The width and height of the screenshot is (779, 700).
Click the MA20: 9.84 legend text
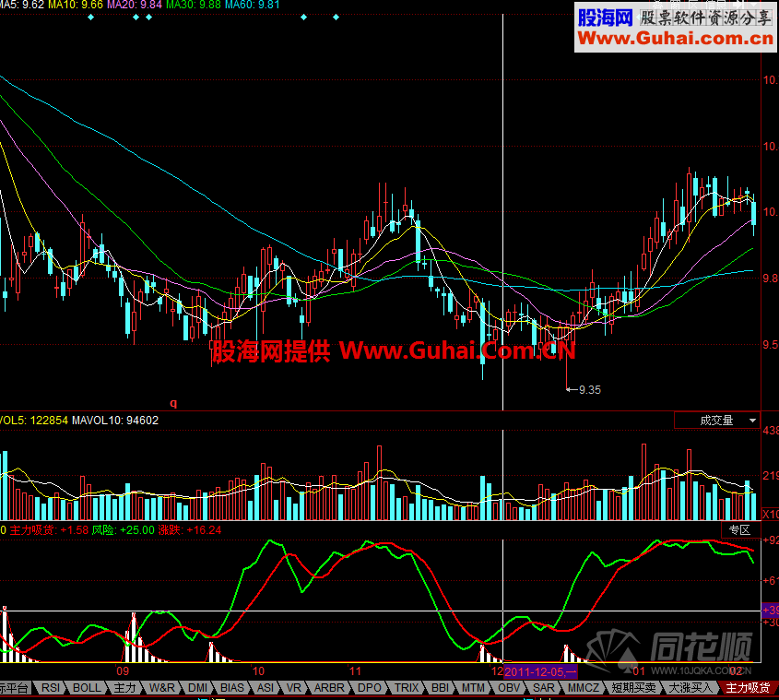(135, 5)
